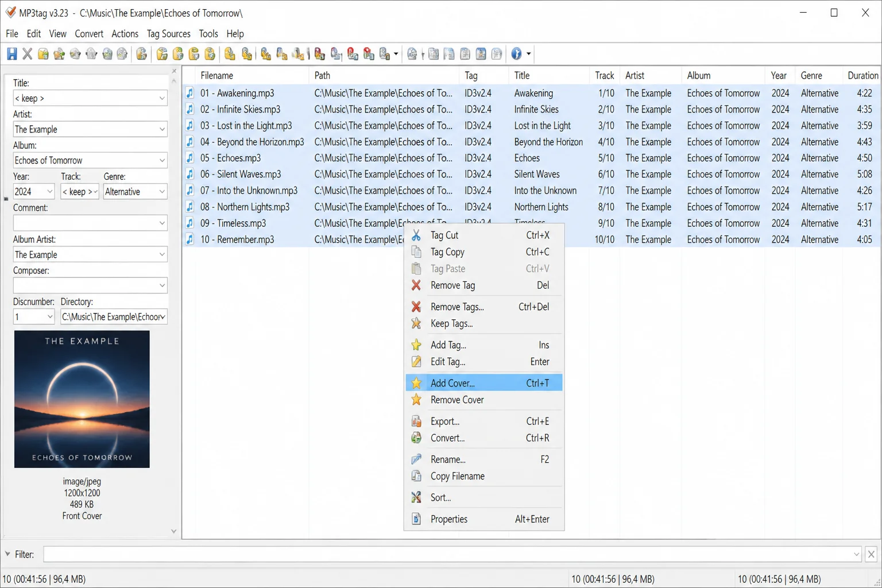Viewport: 882px width, 588px height.
Task: Collapse the Filter bar triangle toggle
Action: [x=7, y=554]
